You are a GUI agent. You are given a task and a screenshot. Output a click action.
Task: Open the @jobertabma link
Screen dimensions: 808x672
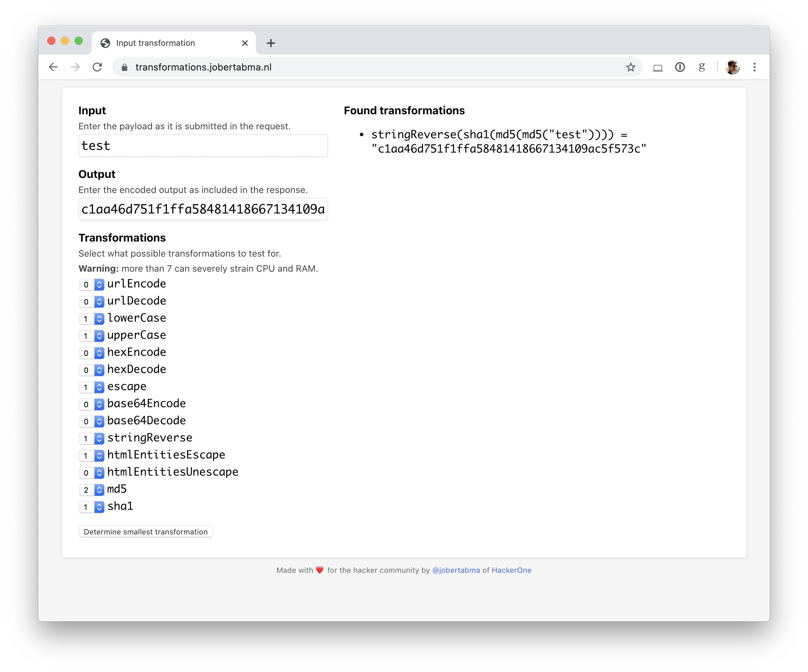click(456, 570)
